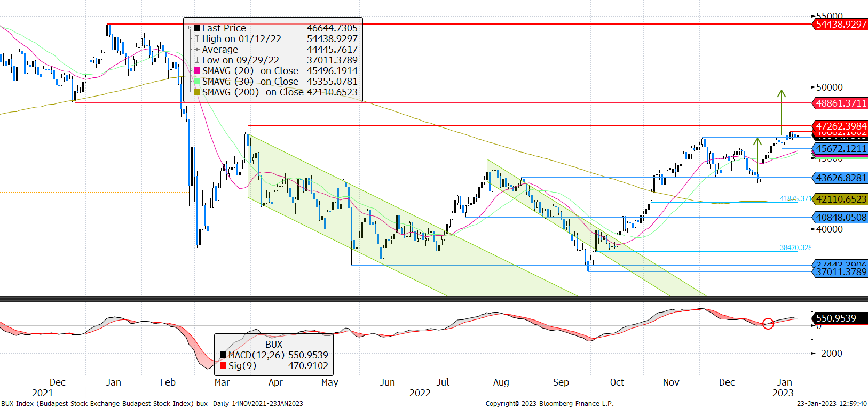Image resolution: width=868 pixels, height=408 pixels.
Task: Click the Jun month axis label
Action: tap(388, 382)
